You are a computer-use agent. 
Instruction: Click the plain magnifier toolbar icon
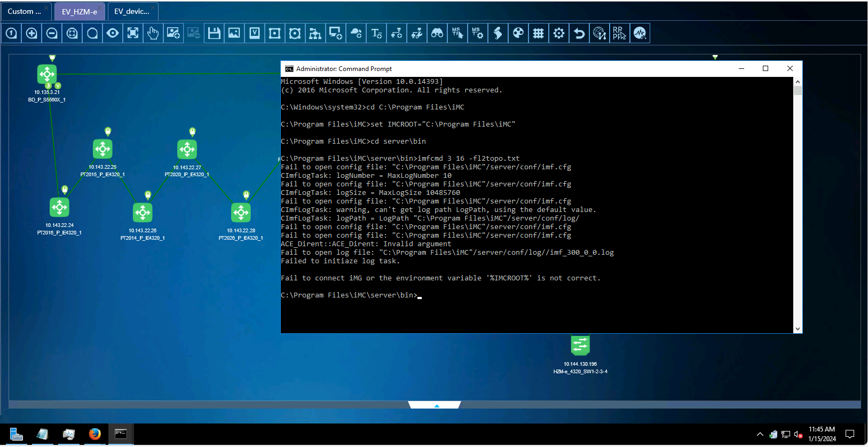(92, 33)
